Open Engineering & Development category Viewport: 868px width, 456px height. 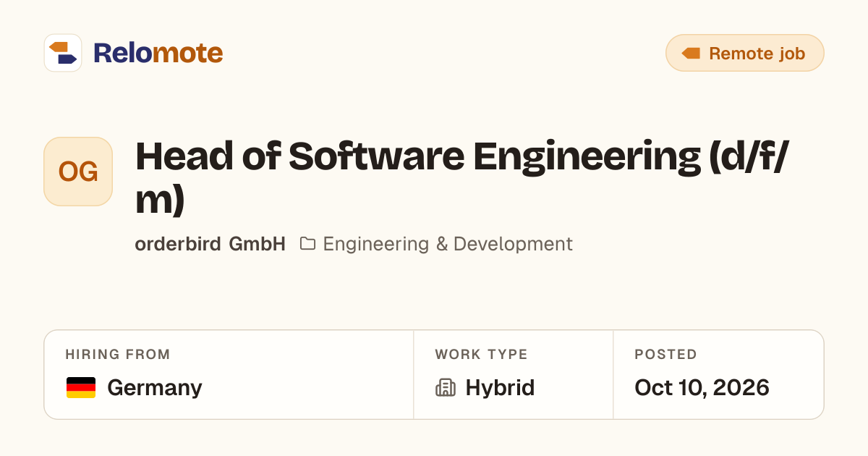coord(448,244)
